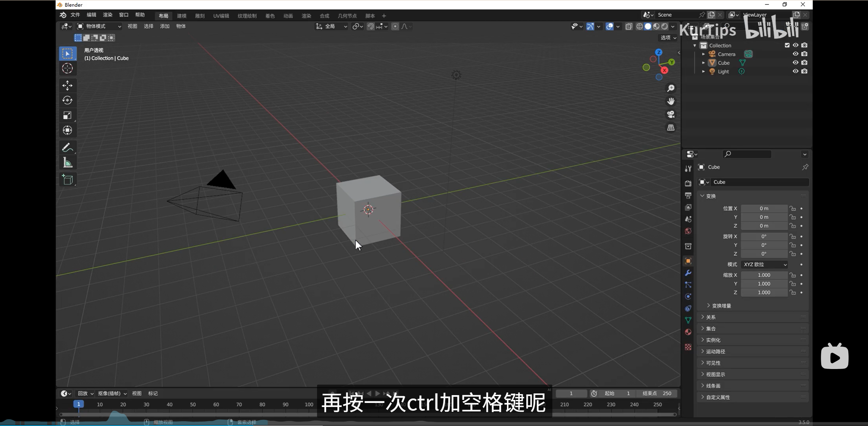
Task: Uncheck the Collection exclude checkbox
Action: [787, 45]
